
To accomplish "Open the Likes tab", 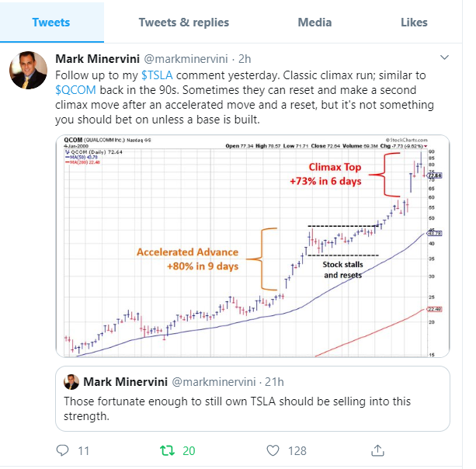I will coord(414,23).
